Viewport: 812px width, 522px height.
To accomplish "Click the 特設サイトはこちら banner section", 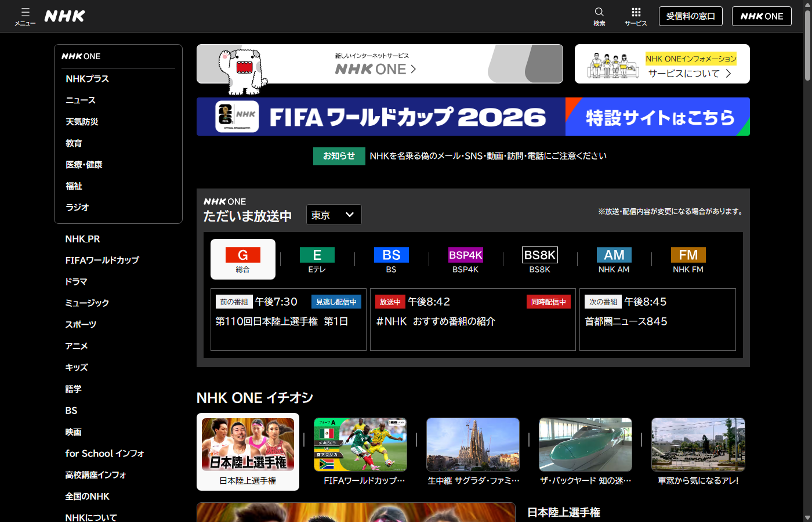I will (x=658, y=117).
